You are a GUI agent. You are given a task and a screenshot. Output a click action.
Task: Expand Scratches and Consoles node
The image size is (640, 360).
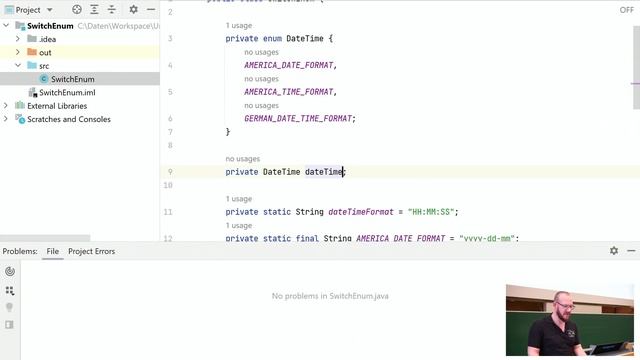pyautogui.click(x=6, y=119)
